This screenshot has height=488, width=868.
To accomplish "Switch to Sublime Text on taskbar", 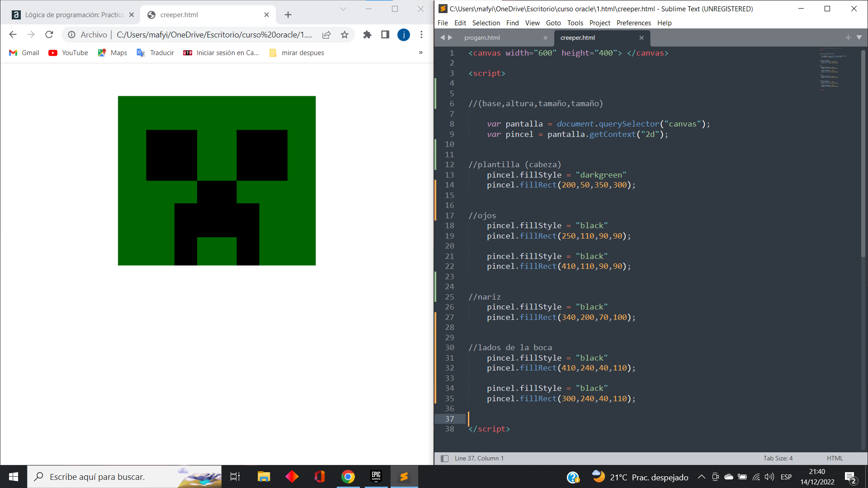I will coord(404,477).
